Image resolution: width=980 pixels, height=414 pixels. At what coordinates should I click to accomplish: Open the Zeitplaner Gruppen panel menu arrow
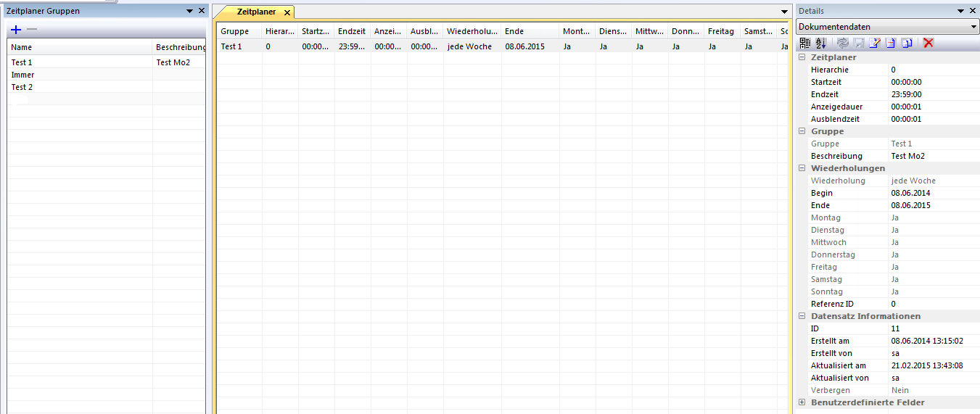[189, 11]
